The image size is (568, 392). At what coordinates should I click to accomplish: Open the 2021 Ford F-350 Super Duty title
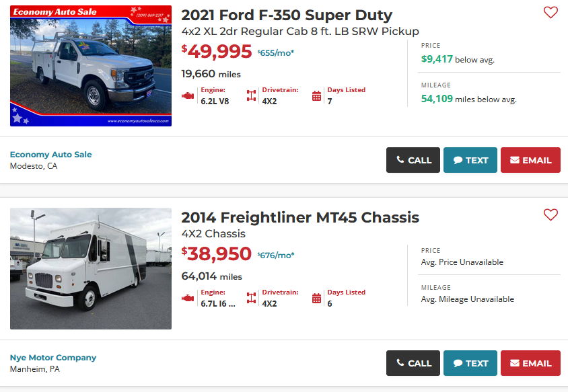(287, 15)
